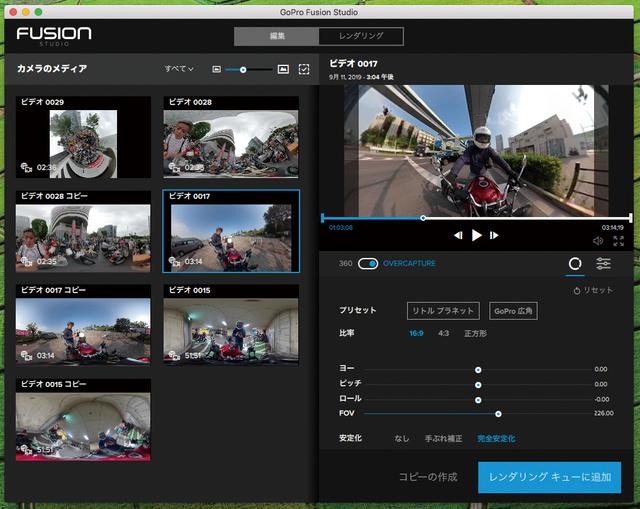Click レンダリング キューに追加 button
This screenshot has width=640, height=509.
click(549, 477)
